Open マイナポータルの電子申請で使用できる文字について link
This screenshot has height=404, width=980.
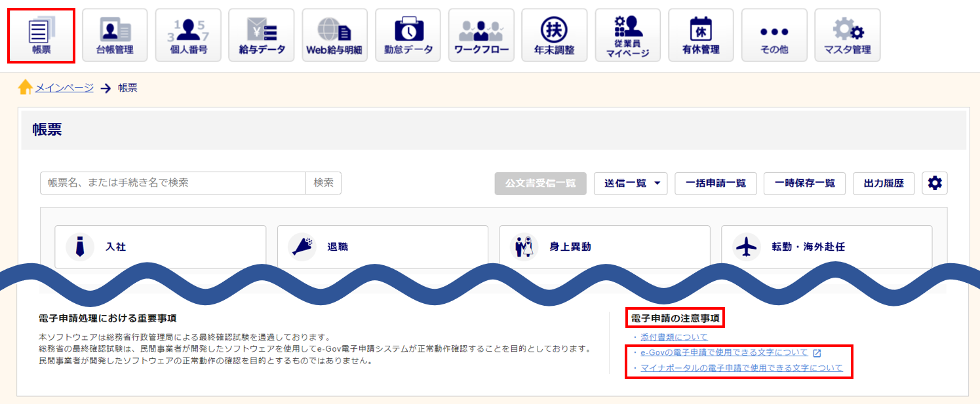click(741, 368)
